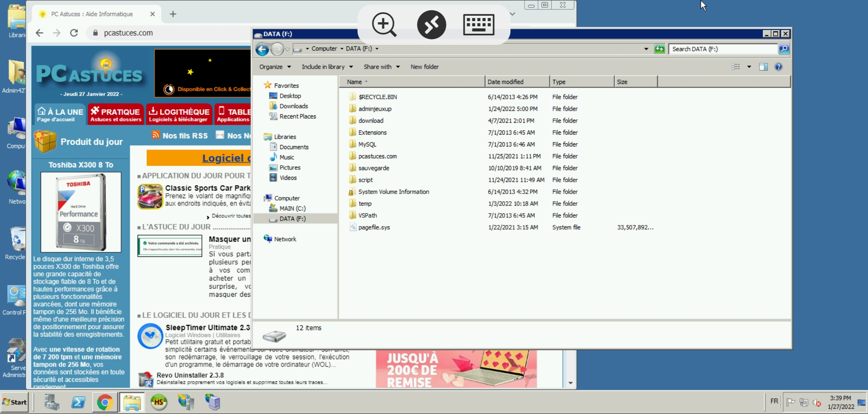Open the recent pages arrow beside Forward
The width and height of the screenshot is (868, 414).
[288, 49]
